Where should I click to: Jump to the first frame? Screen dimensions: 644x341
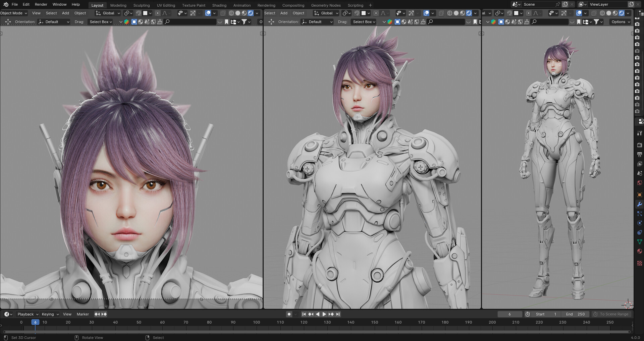coord(304,314)
